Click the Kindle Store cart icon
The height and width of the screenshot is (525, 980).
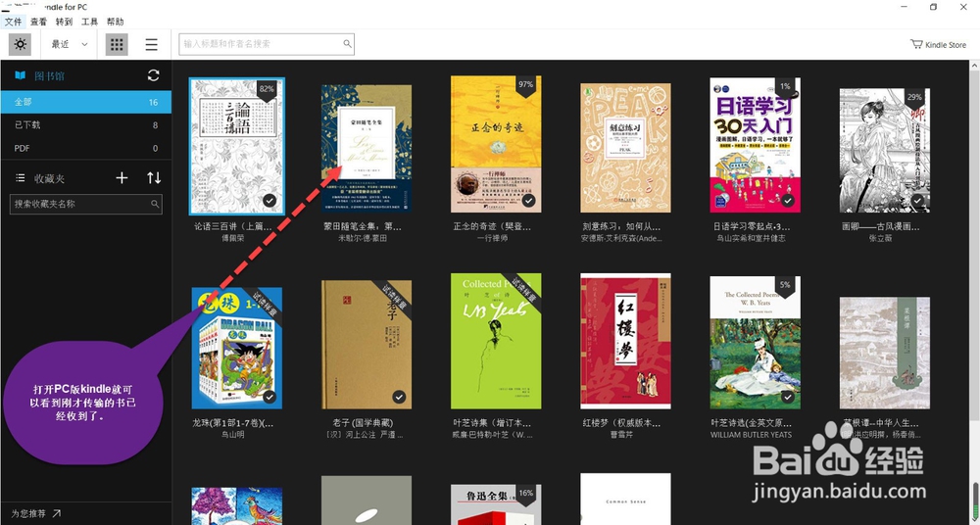coord(916,44)
